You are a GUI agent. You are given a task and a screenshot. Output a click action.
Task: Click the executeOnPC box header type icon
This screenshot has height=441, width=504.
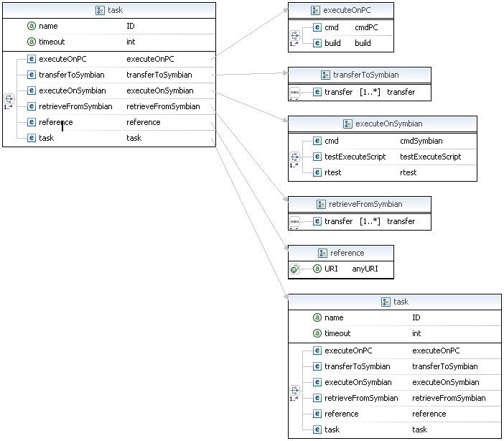[315, 10]
